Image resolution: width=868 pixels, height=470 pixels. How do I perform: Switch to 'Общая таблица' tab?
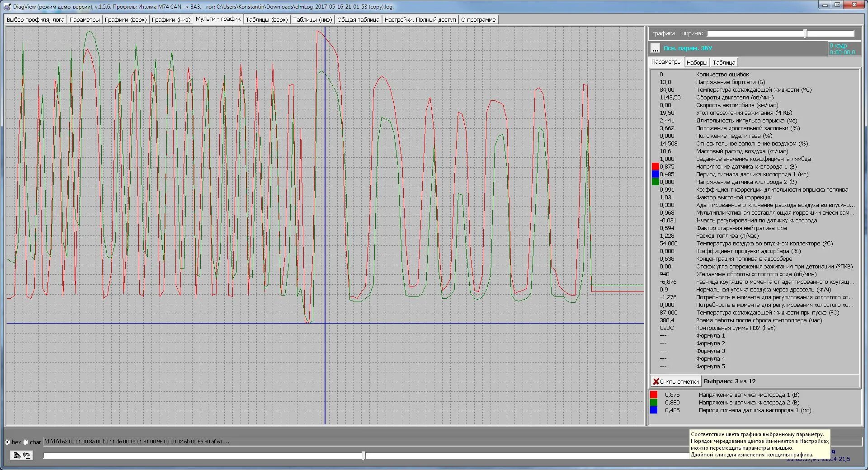click(x=358, y=19)
